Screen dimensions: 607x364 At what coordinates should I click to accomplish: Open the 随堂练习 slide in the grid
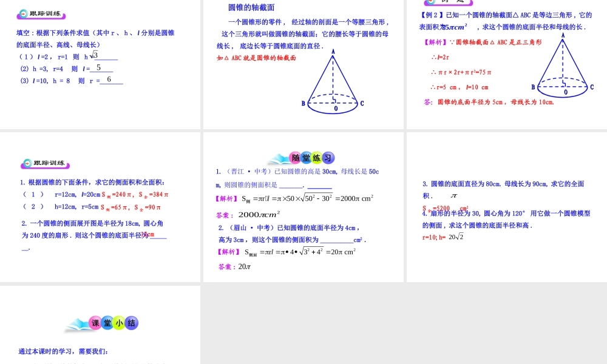(303, 206)
